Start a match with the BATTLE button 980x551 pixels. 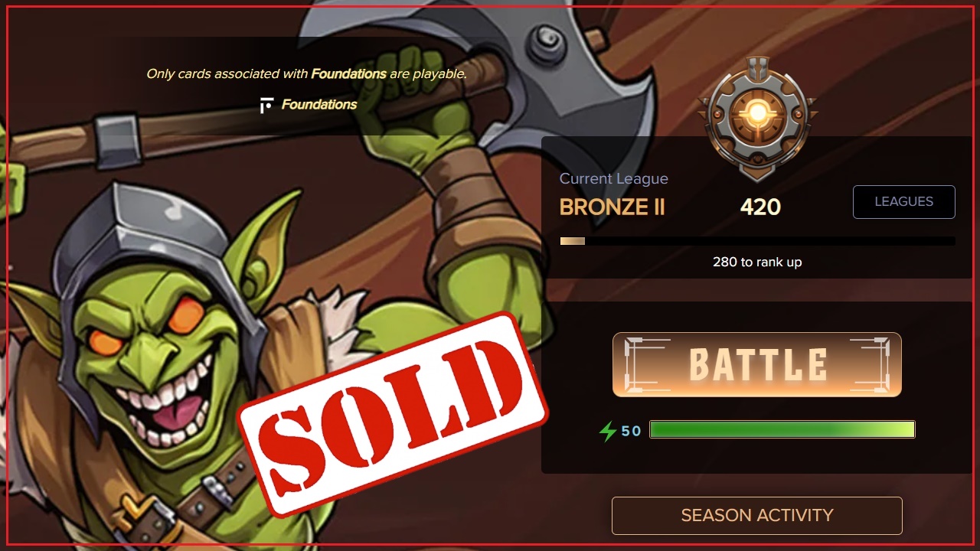(x=756, y=364)
